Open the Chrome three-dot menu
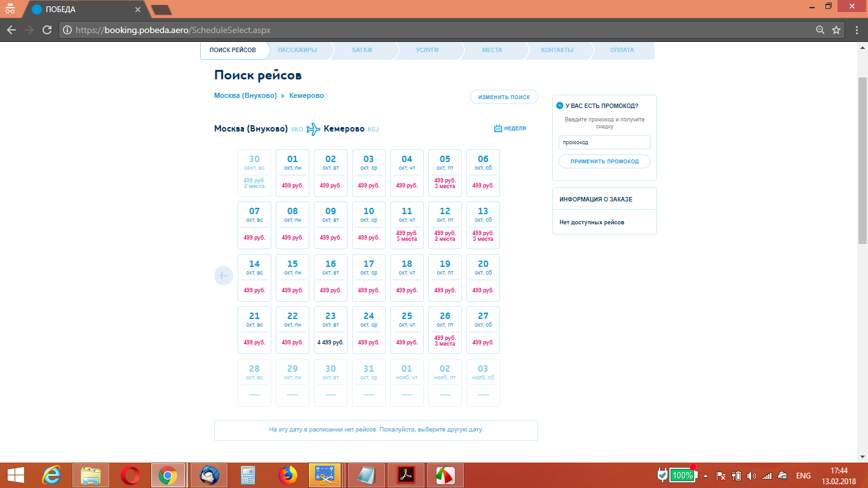The image size is (868, 488). [x=856, y=30]
